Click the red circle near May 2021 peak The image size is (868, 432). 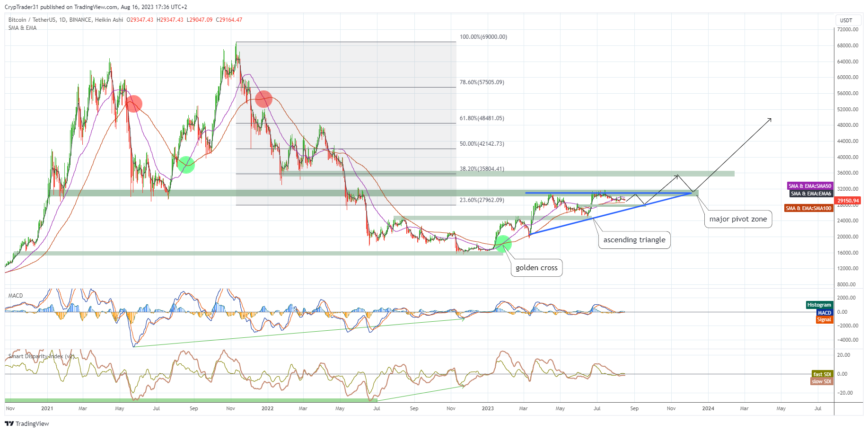click(133, 104)
